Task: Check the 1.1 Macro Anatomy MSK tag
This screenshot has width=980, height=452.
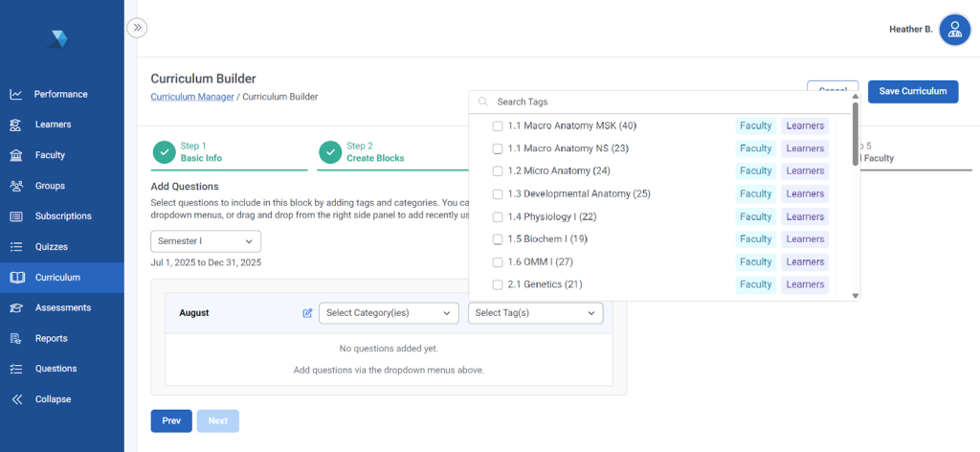Action: 498,126
